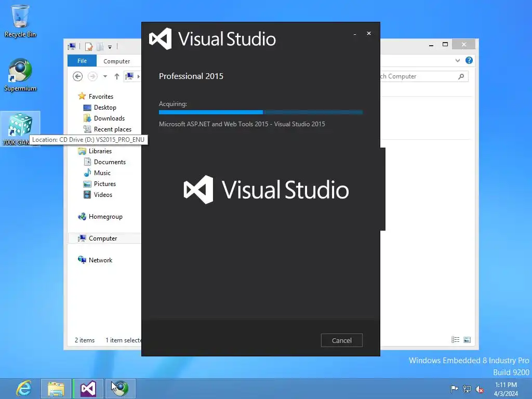Open Action Center flag tray icon
Image resolution: width=532 pixels, height=399 pixels.
point(454,389)
